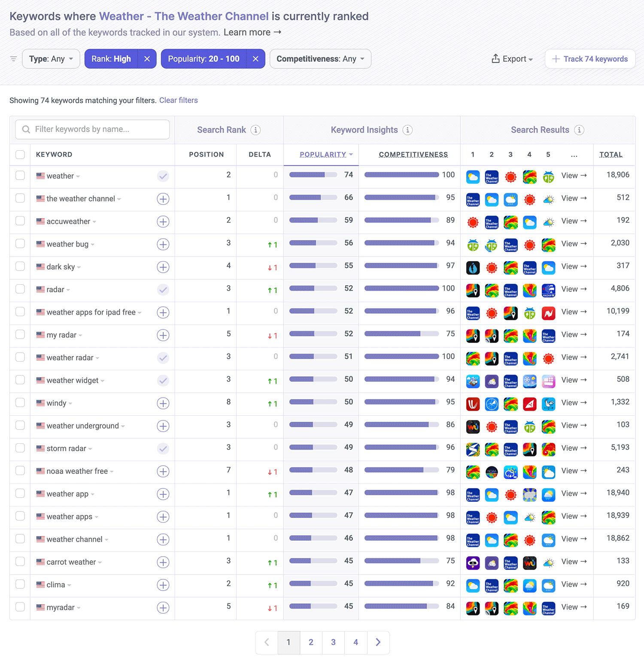Select current page 1 in pagination
This screenshot has height=667, width=644.
click(x=289, y=643)
